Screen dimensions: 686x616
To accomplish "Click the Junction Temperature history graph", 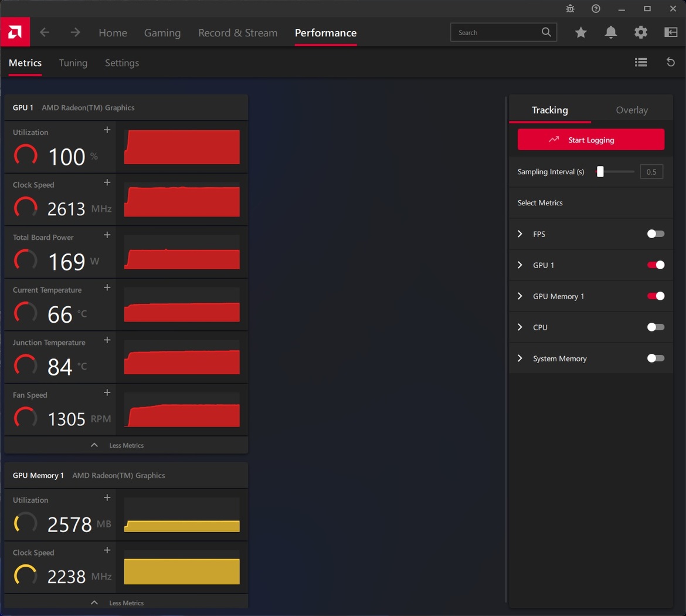I will pyautogui.click(x=182, y=357).
